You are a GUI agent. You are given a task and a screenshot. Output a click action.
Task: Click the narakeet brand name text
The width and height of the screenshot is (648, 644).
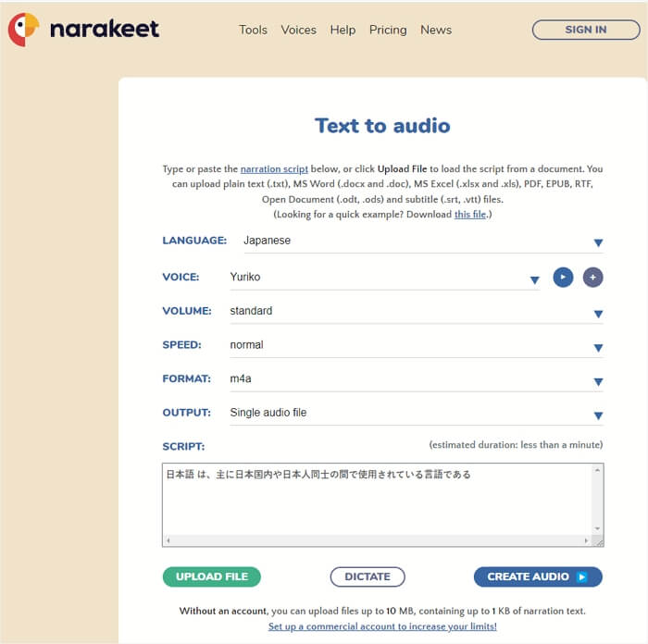click(x=105, y=29)
